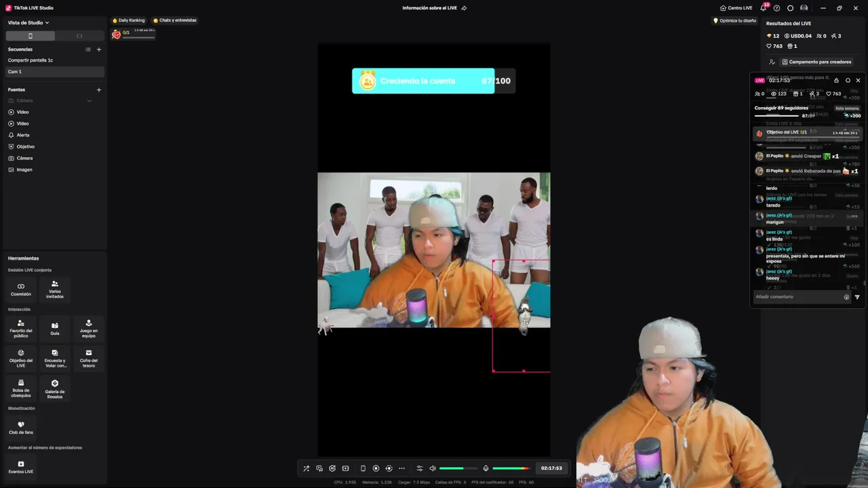Adjust the microphone level slider

click(511, 468)
